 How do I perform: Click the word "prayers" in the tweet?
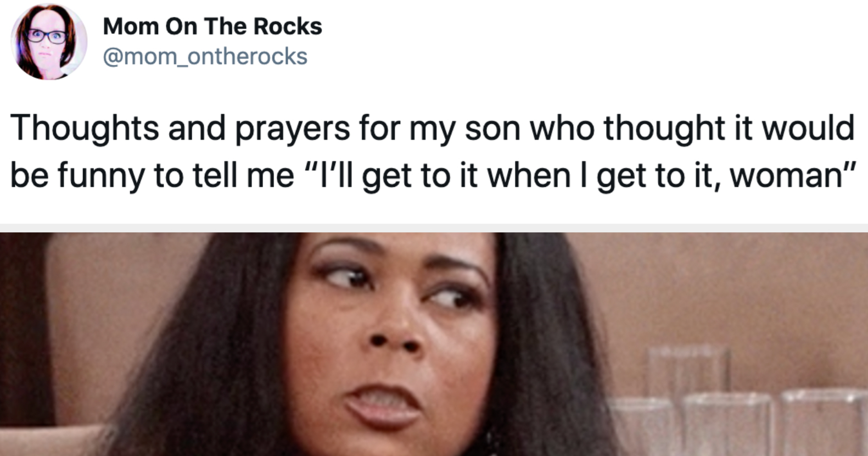click(293, 130)
